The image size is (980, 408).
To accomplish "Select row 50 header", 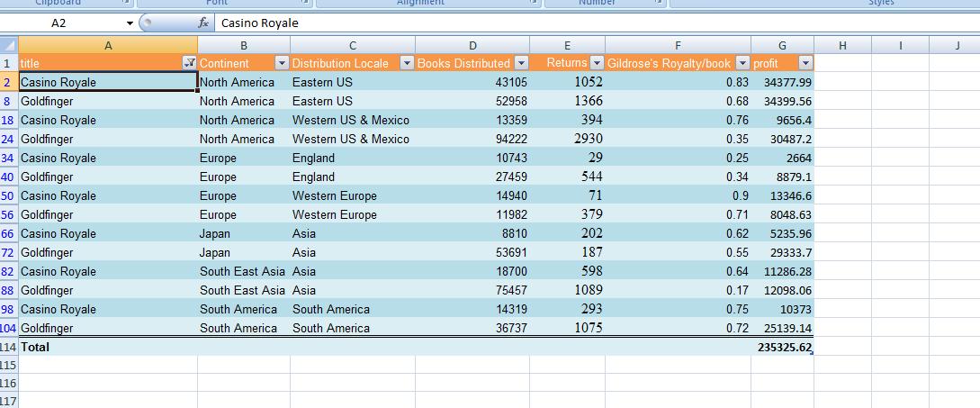I will pos(9,195).
